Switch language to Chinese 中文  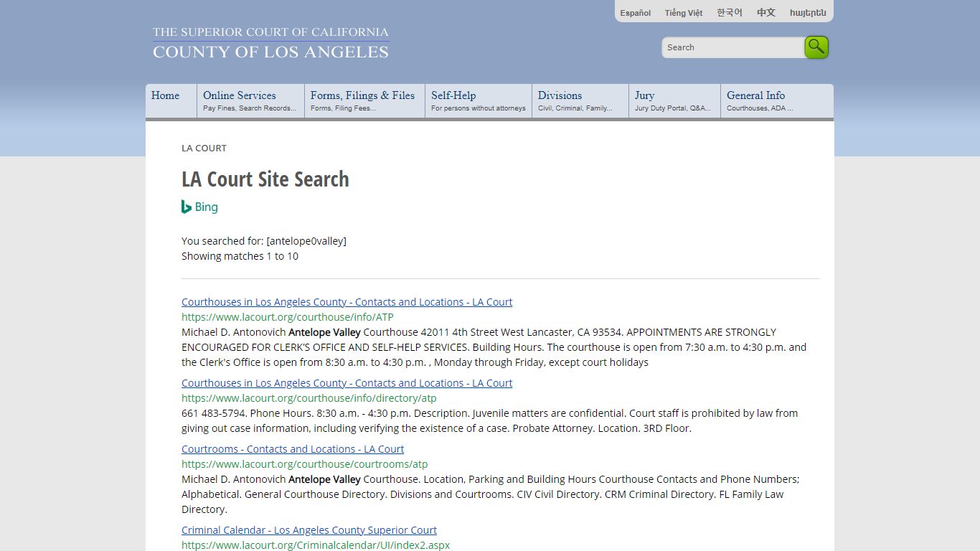(x=766, y=13)
